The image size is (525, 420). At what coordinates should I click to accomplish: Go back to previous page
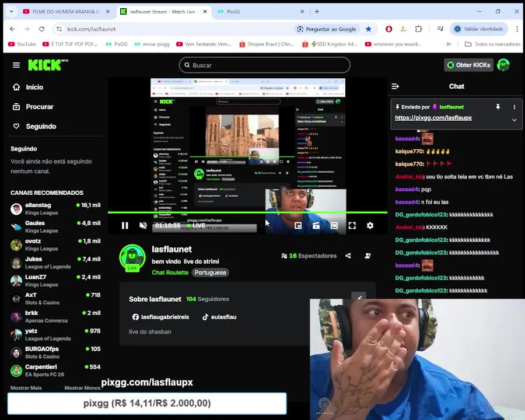coord(12,29)
